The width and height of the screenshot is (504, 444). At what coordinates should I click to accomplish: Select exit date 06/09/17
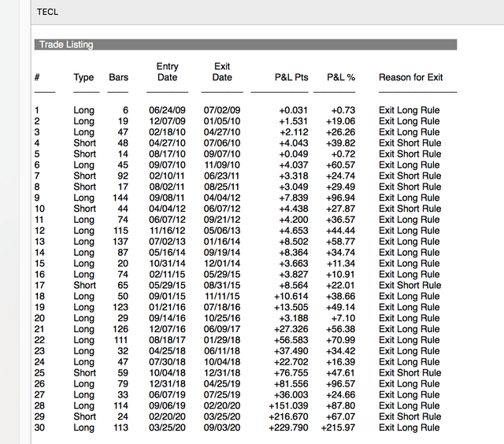click(222, 328)
